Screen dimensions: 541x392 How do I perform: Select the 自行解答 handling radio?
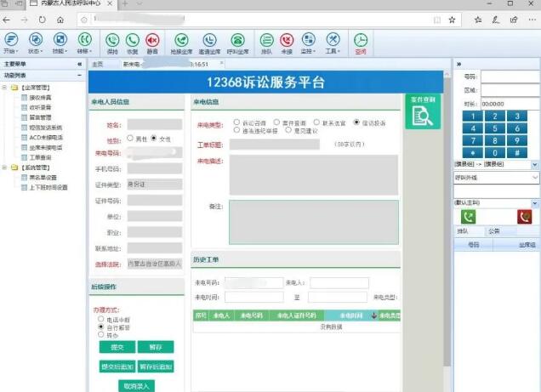[100, 327]
